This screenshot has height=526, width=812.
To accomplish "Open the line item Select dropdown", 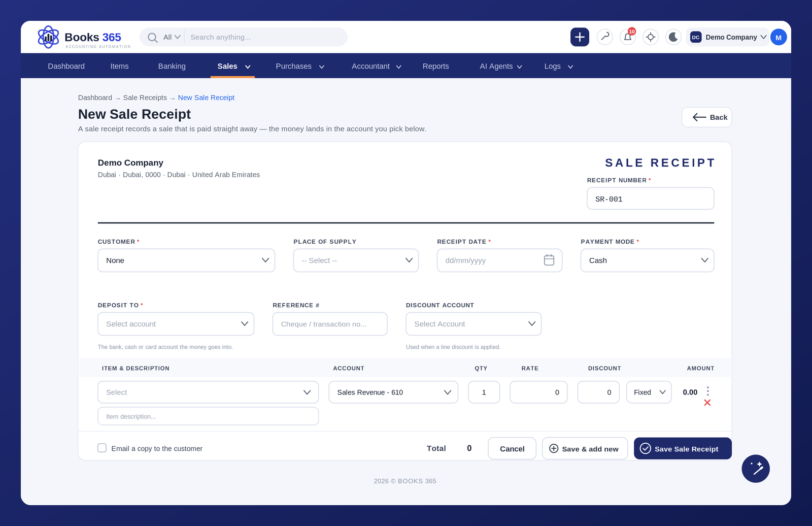I will [x=208, y=392].
